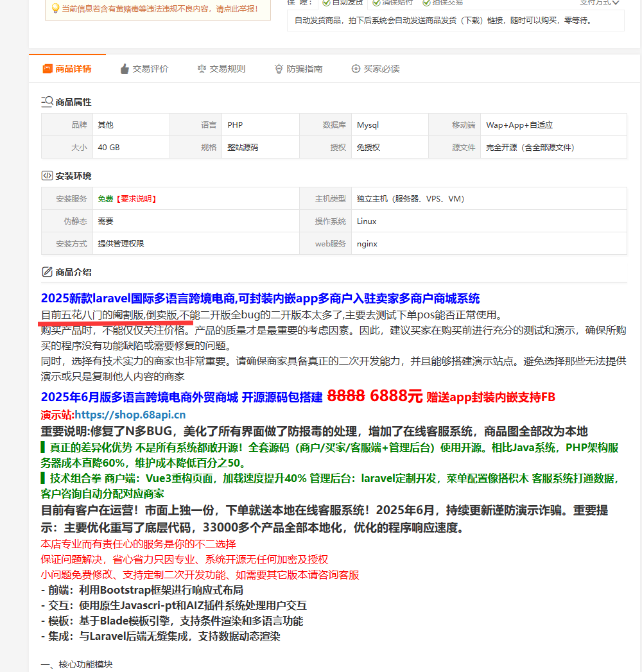
Task: Click the code icon next to 安装环境
Action: 47,175
